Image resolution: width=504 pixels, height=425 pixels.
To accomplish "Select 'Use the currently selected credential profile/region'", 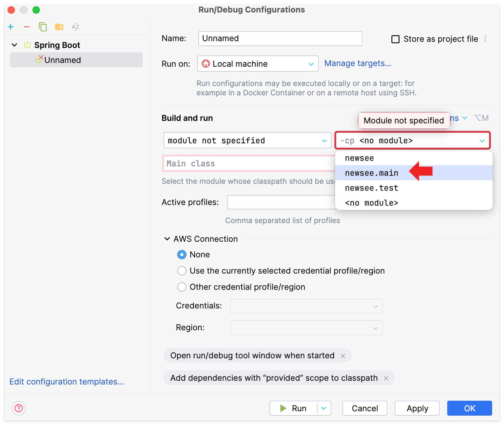I will 182,271.
